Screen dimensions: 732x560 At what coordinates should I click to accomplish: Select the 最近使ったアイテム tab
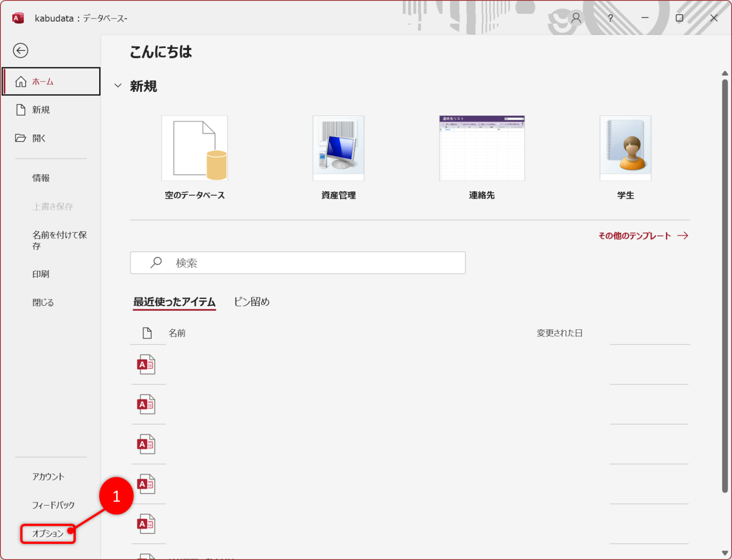pyautogui.click(x=174, y=302)
